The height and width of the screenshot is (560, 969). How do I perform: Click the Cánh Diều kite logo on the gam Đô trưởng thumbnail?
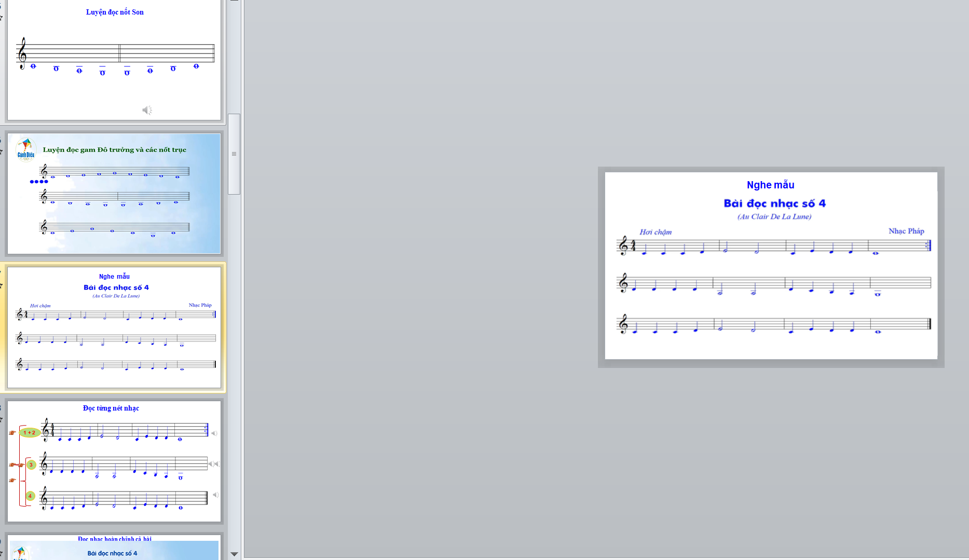(25, 149)
